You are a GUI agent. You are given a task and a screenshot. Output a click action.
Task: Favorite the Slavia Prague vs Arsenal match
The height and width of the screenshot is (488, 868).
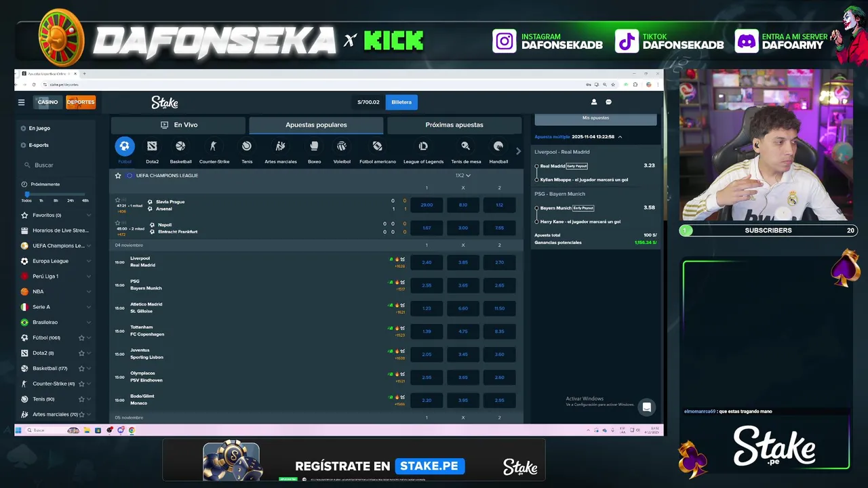tap(117, 201)
